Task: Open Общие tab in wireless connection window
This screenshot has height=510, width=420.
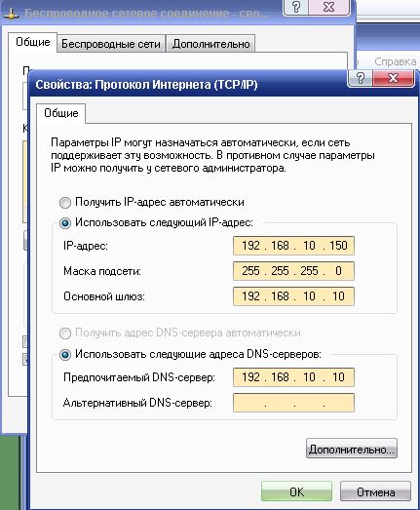Action: [33, 42]
